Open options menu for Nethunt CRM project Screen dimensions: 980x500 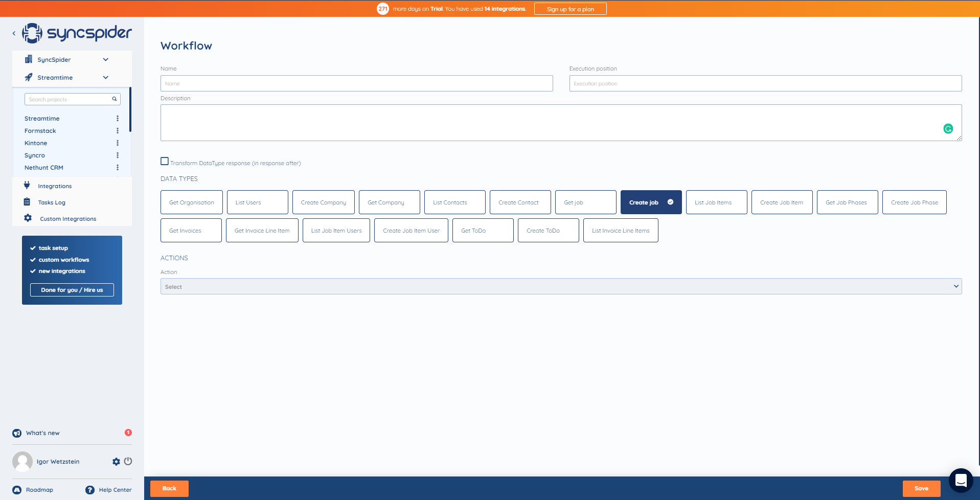coord(118,168)
